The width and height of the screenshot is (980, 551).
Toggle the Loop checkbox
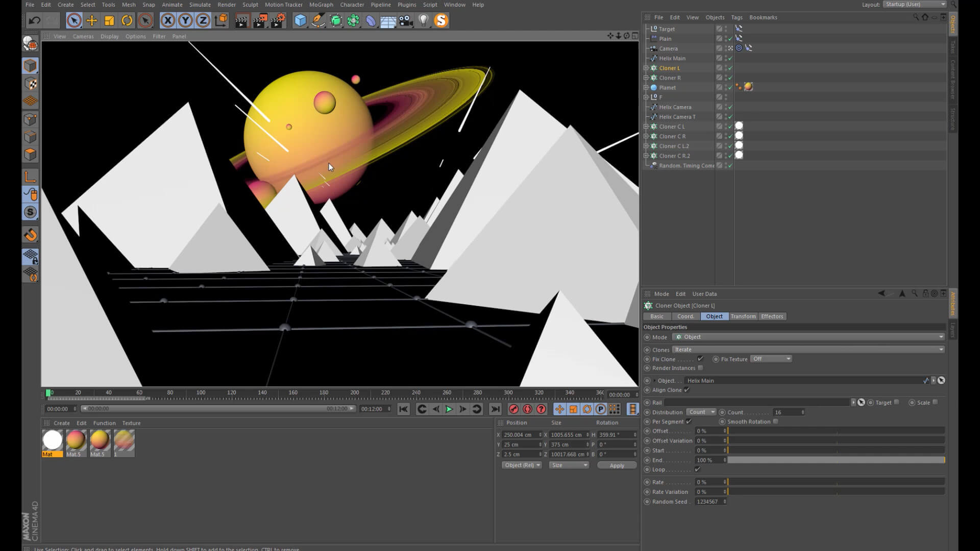(697, 469)
